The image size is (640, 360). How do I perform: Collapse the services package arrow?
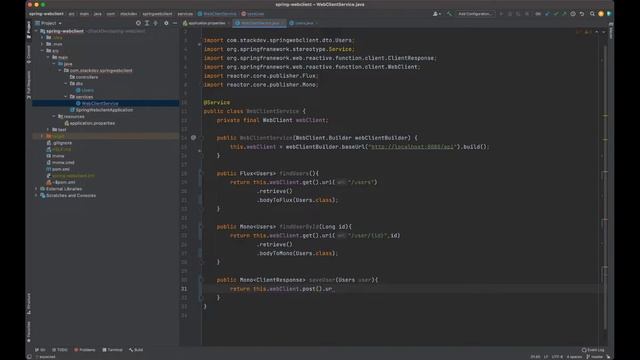tap(66, 97)
